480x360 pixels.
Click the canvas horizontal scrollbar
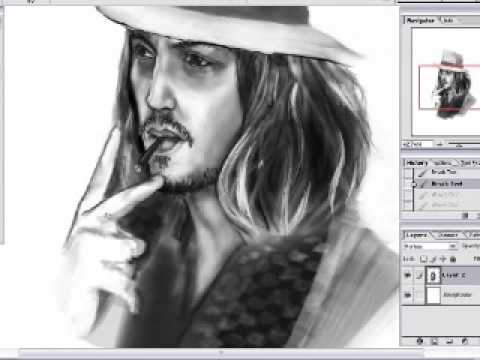coord(221,352)
